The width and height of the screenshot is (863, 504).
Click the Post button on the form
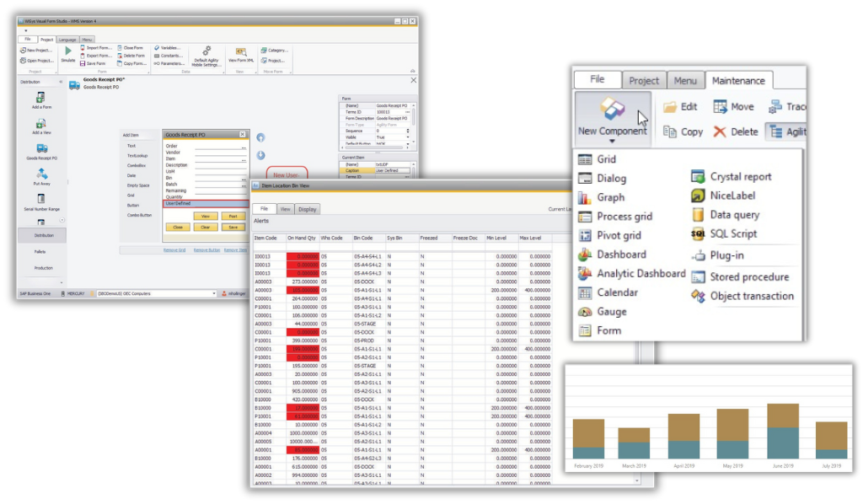click(x=232, y=217)
